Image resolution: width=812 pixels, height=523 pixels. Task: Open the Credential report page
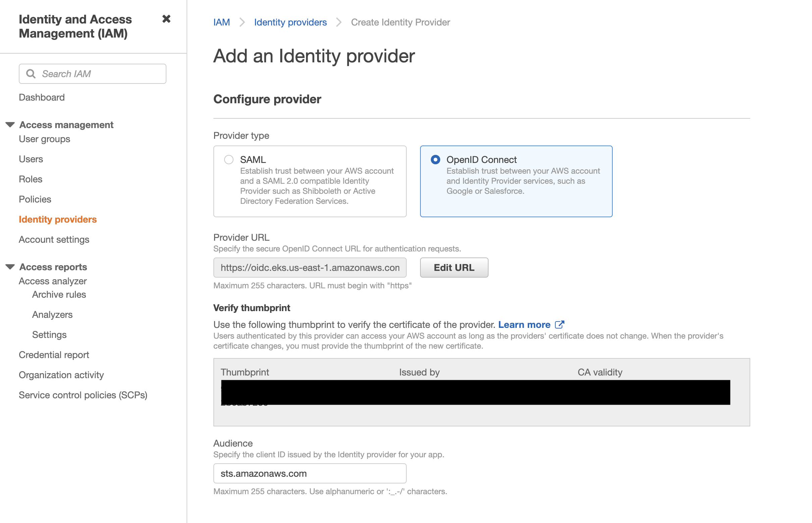tap(54, 355)
